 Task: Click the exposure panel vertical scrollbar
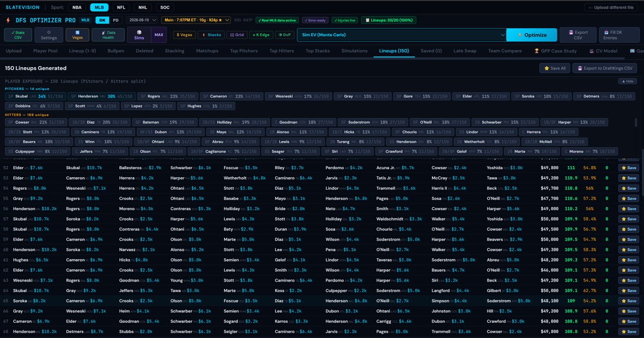(x=636, y=123)
